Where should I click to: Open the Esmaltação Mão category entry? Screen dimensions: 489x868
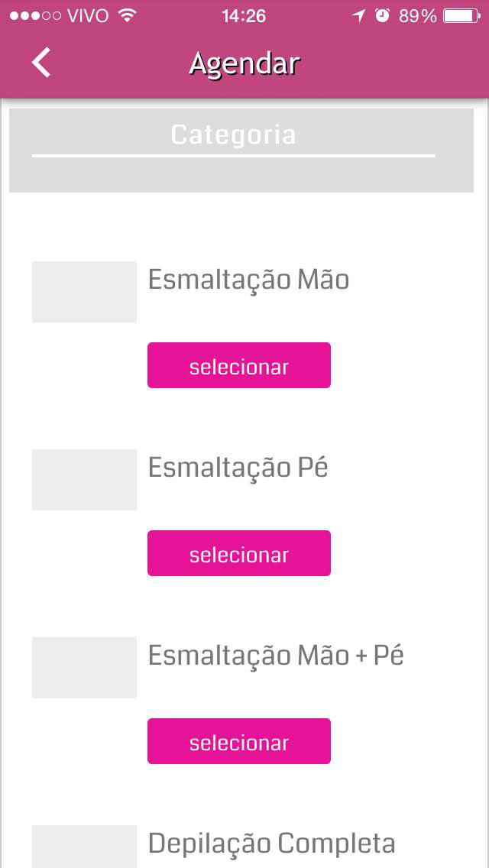tap(249, 280)
